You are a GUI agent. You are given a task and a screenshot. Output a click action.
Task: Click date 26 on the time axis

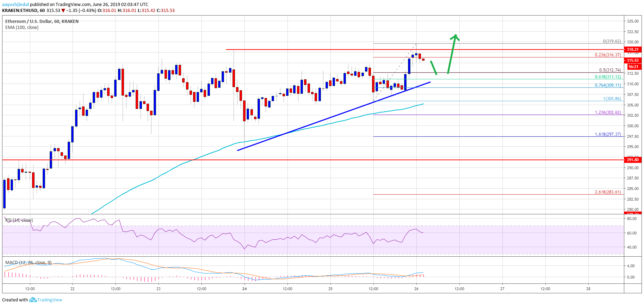click(416, 289)
